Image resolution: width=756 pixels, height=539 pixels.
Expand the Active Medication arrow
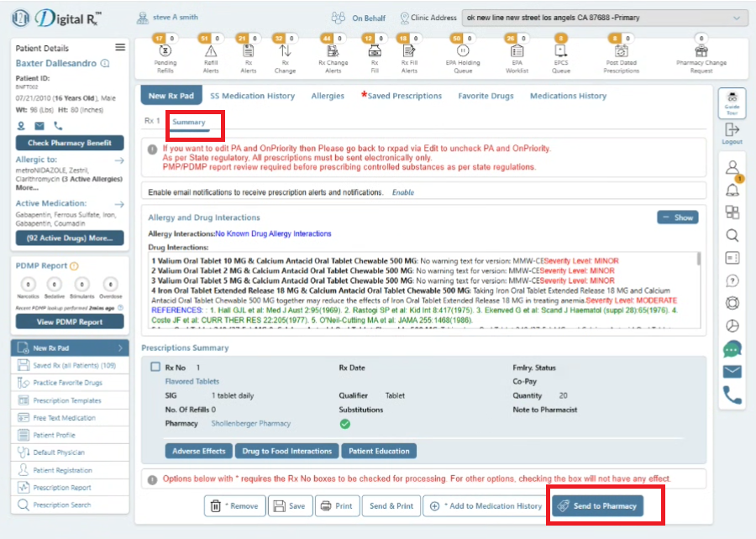119,204
